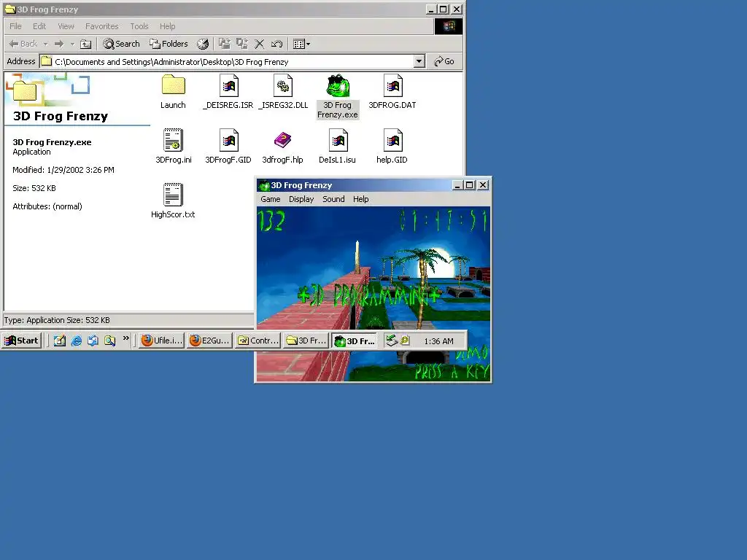Click the taskbar clock showing 1:36 AM
The width and height of the screenshot is (747, 560).
click(438, 341)
